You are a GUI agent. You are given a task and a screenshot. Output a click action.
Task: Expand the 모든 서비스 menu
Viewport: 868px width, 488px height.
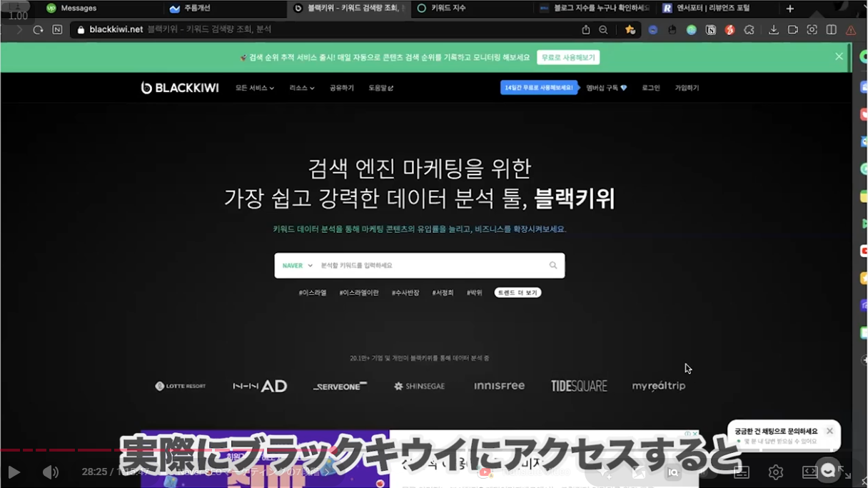coord(255,88)
